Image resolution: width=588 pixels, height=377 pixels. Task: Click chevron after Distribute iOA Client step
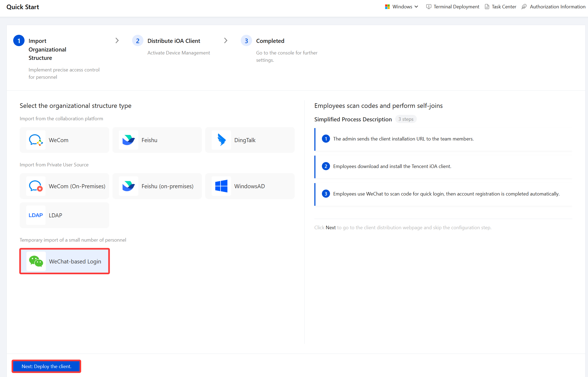point(226,40)
